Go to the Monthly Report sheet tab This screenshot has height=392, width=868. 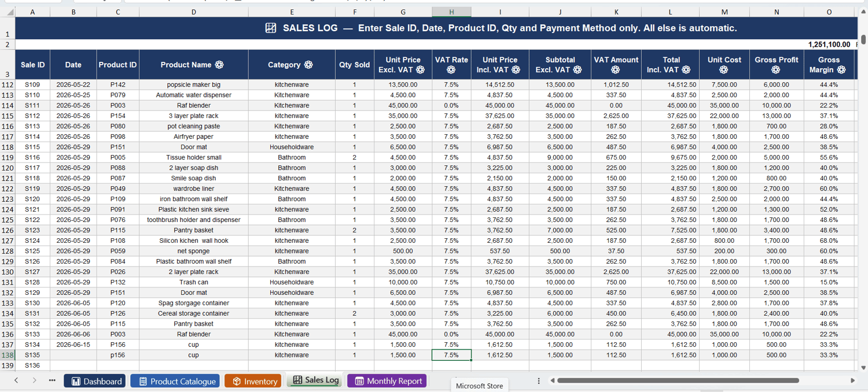click(387, 381)
